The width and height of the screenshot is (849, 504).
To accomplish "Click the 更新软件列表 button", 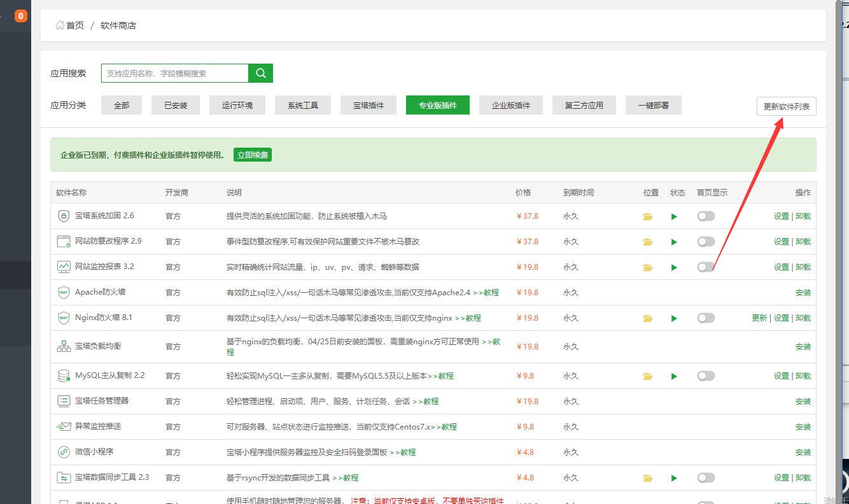I will tap(786, 106).
